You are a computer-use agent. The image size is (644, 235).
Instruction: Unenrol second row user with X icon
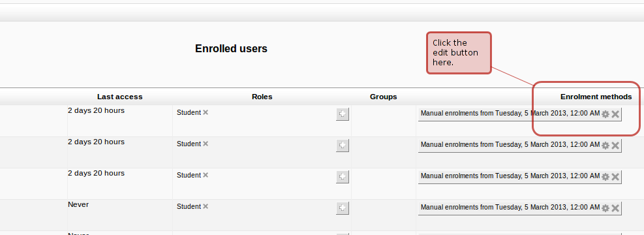coord(615,146)
